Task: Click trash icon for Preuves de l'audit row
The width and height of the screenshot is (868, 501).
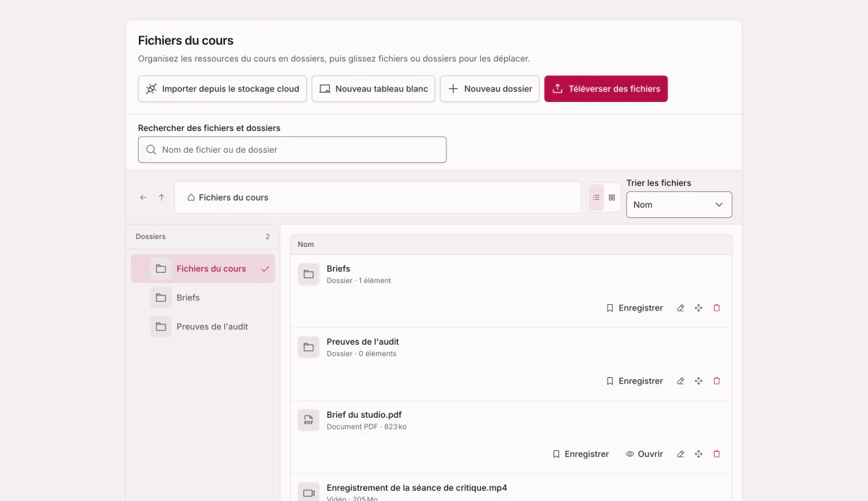Action: tap(717, 382)
